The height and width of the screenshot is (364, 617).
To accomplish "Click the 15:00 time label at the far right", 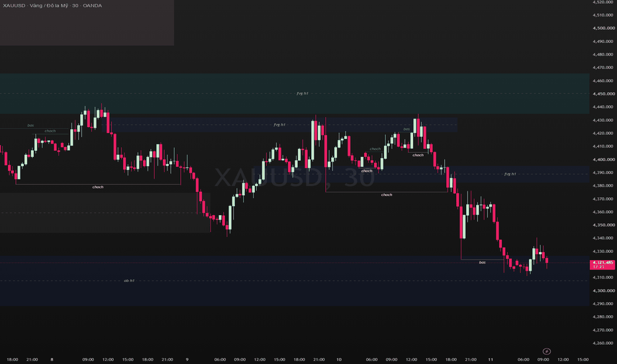I will click(583, 359).
